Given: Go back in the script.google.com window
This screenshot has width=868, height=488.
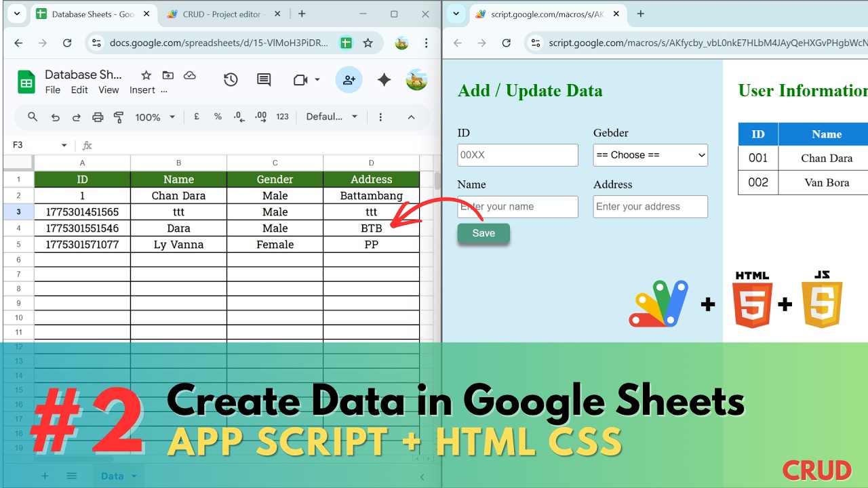Looking at the screenshot, I should pyautogui.click(x=458, y=43).
